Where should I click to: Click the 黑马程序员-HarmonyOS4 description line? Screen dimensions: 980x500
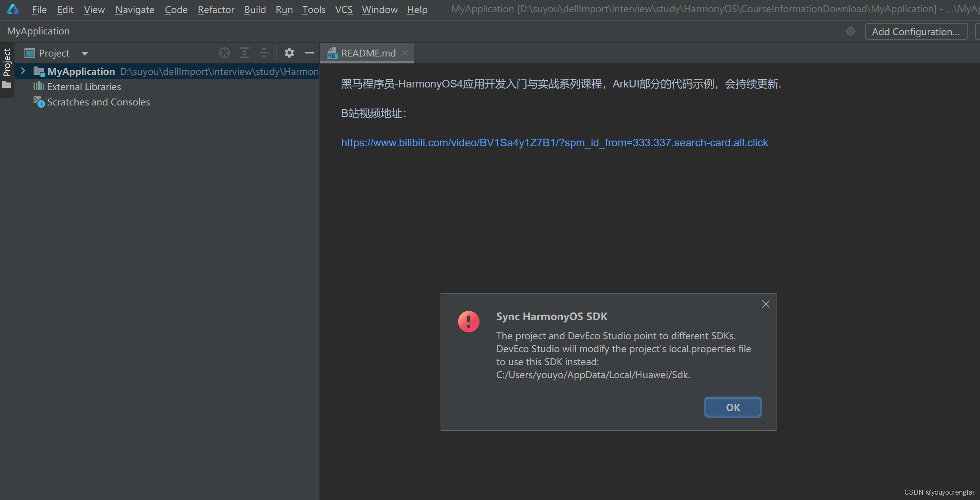[x=561, y=84]
